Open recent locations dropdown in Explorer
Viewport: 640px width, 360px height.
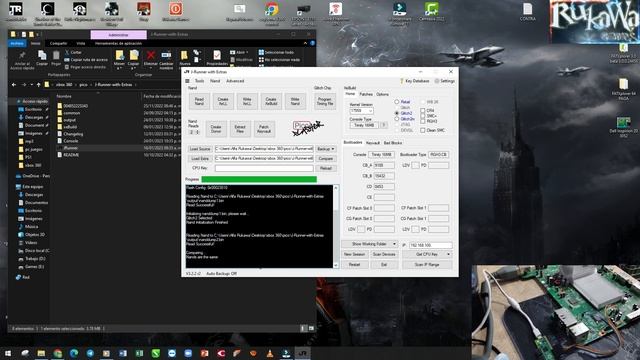pyautogui.click(x=31, y=84)
